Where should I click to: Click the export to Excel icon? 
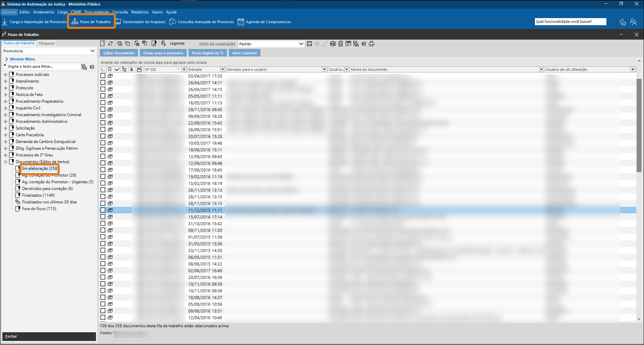[333, 44]
